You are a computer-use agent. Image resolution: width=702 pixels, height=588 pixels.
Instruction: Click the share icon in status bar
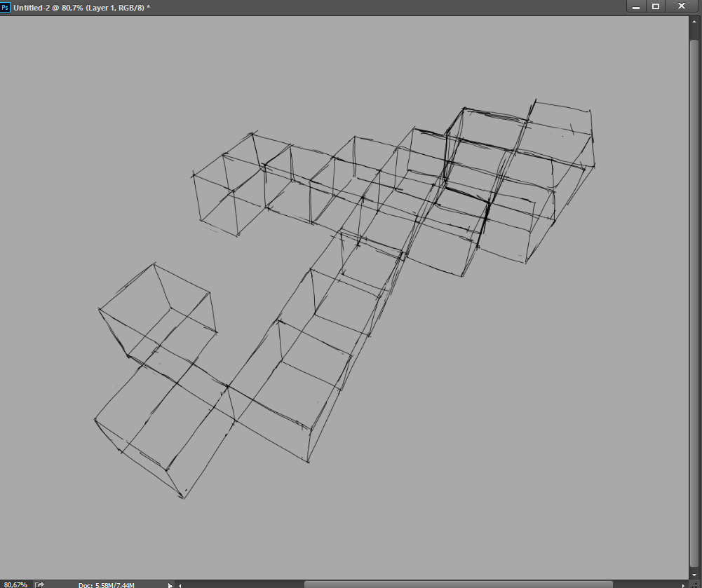point(40,584)
